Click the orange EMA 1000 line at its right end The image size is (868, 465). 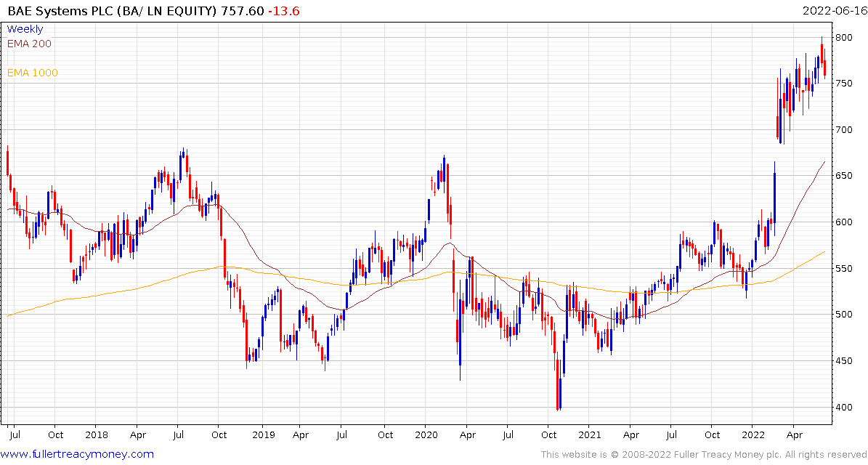823,252
